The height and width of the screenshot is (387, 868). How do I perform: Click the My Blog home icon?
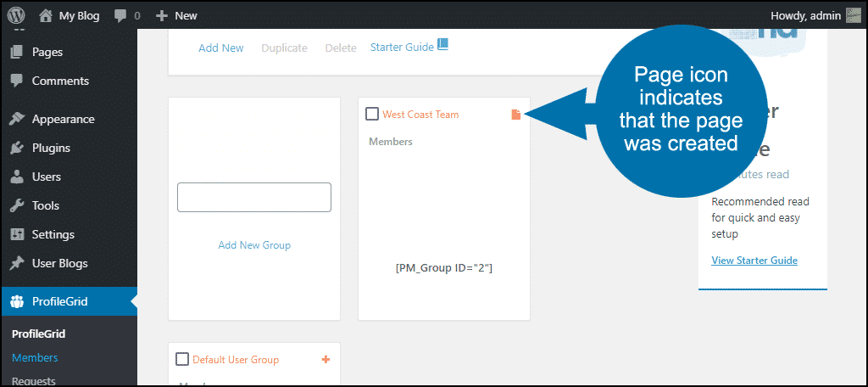coord(46,15)
